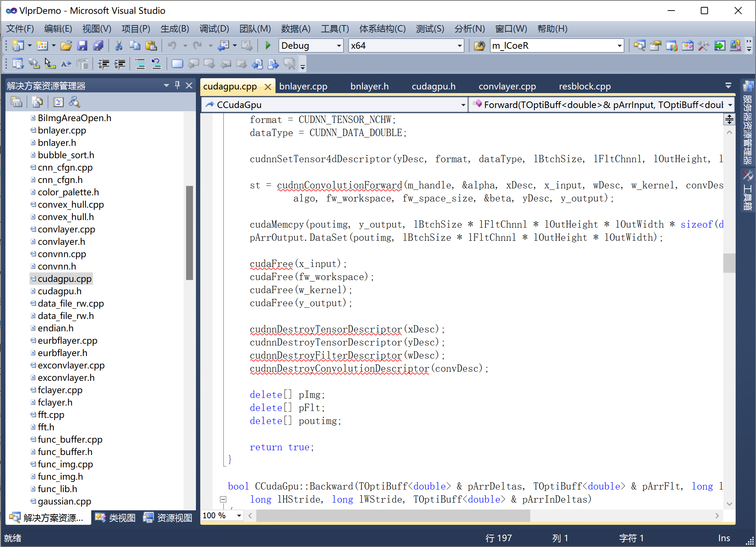Image resolution: width=756 pixels, height=547 pixels.
Task: Close the cudagpu.cpp tab
Action: pos(268,87)
